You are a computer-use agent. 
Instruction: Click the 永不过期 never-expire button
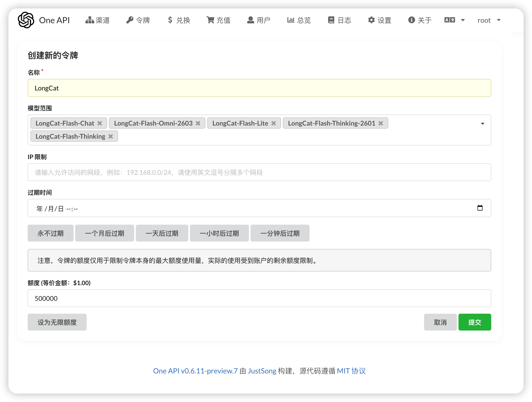point(51,233)
